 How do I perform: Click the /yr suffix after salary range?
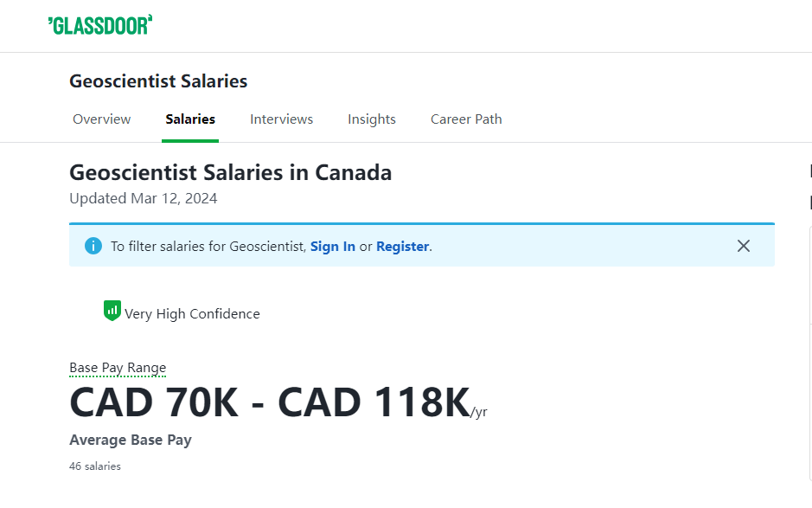click(x=479, y=412)
